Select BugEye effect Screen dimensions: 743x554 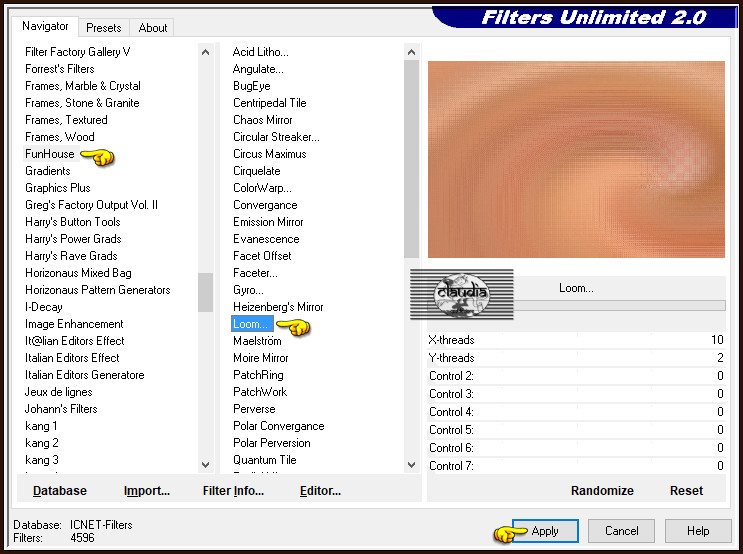coord(252,86)
